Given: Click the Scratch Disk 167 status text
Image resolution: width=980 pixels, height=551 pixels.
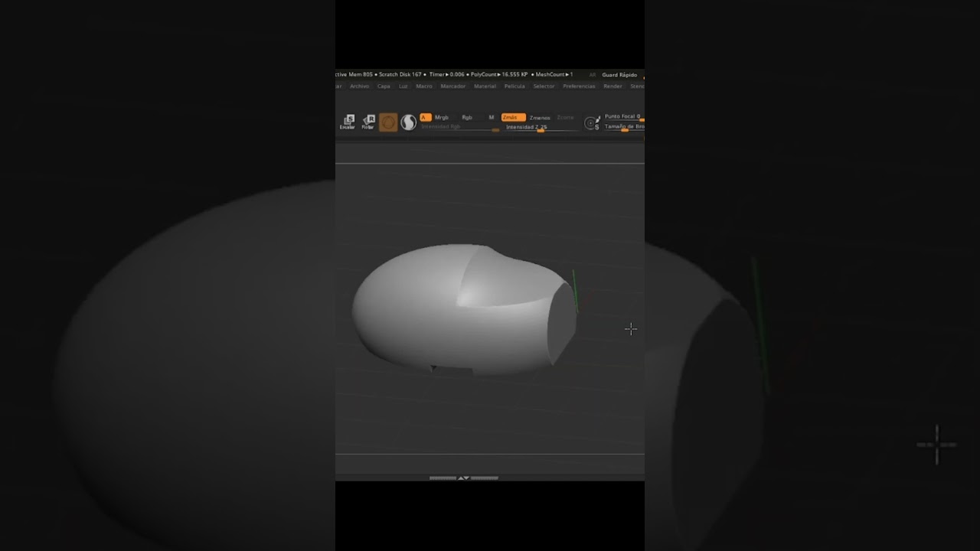Looking at the screenshot, I should click(x=400, y=75).
